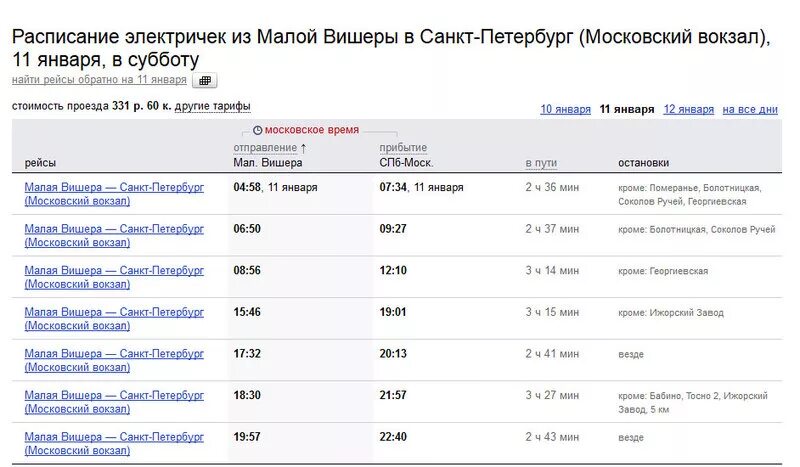Screen dimensions: 800x467
Task: Sort by в пути duration header
Action: pyautogui.click(x=541, y=163)
